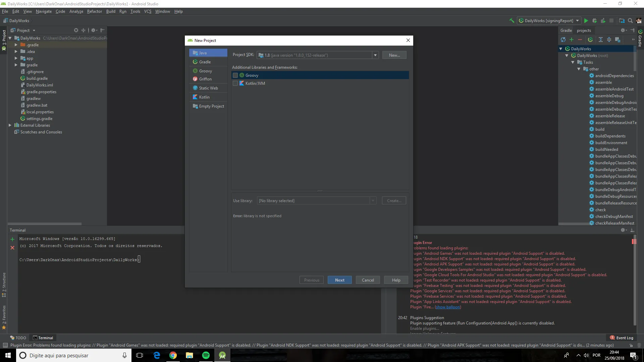Click the Next button

(339, 280)
